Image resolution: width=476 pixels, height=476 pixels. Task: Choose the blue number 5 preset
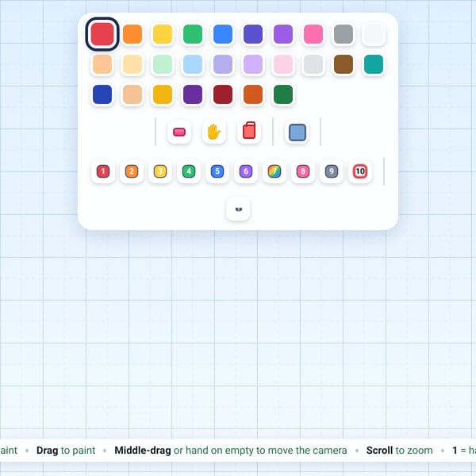pos(217,171)
